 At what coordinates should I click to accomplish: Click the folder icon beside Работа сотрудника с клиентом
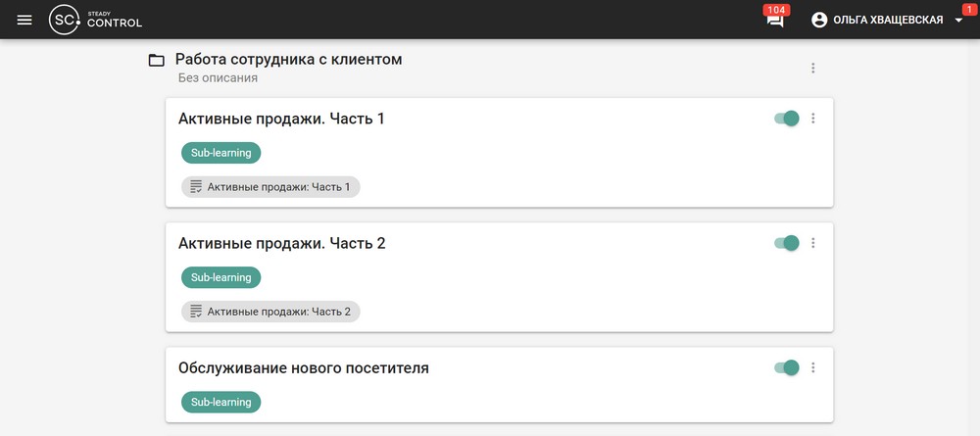[x=156, y=61]
